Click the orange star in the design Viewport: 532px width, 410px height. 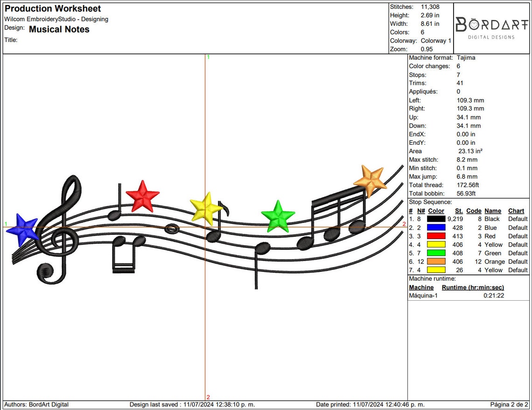pos(371,181)
